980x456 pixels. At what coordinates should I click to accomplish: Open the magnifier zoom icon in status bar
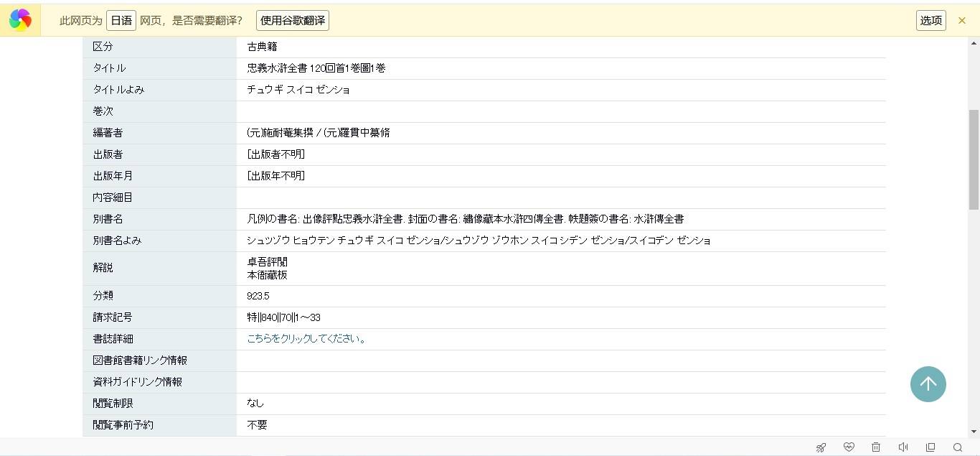pyautogui.click(x=958, y=447)
